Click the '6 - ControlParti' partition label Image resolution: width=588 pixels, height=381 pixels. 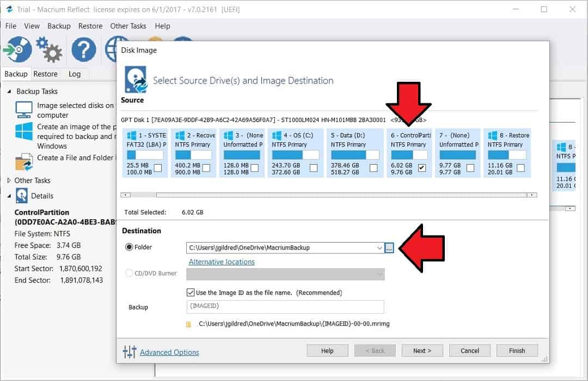(411, 135)
